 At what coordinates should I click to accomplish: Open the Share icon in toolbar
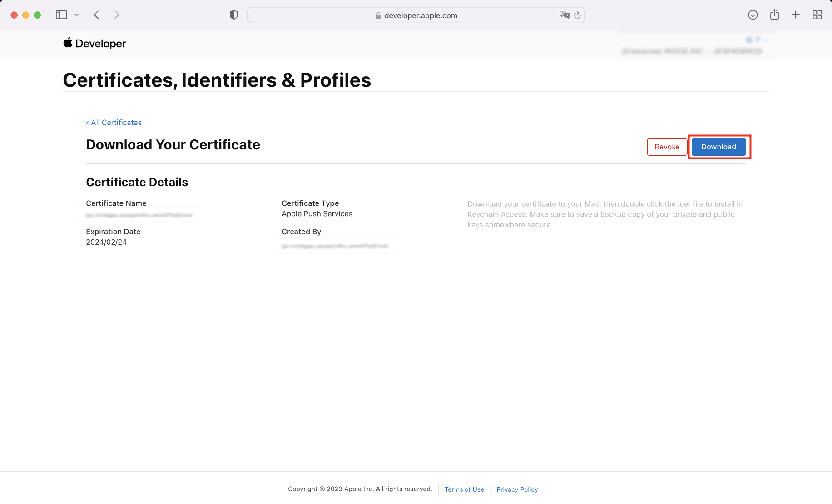(774, 15)
